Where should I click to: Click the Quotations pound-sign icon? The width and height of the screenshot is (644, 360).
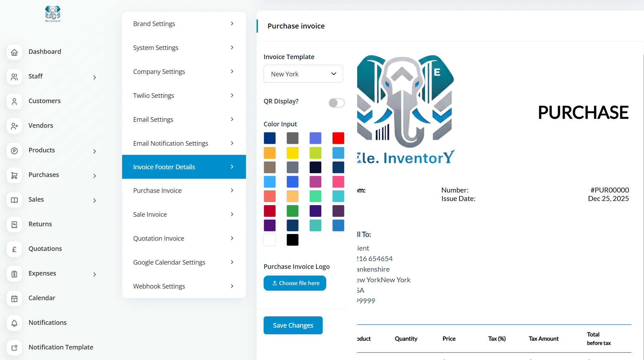(x=14, y=249)
